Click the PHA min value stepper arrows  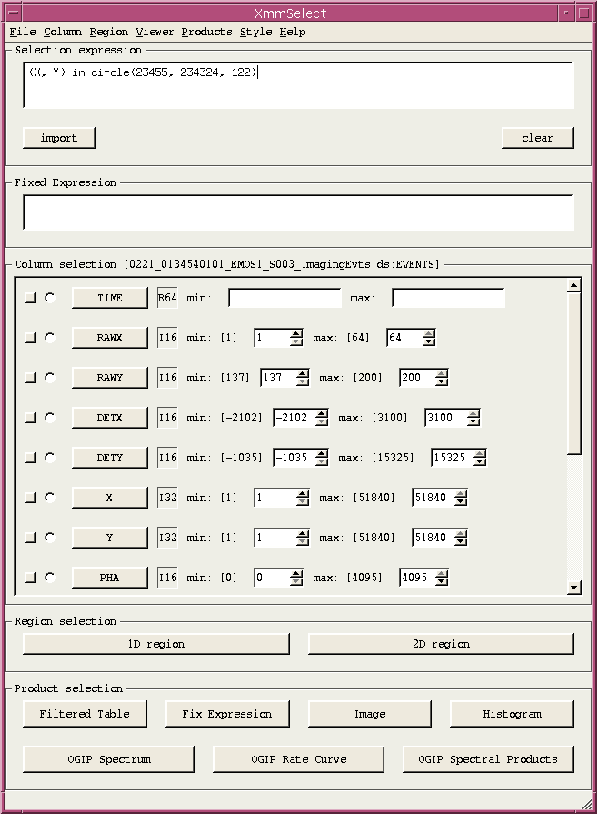pos(296,578)
